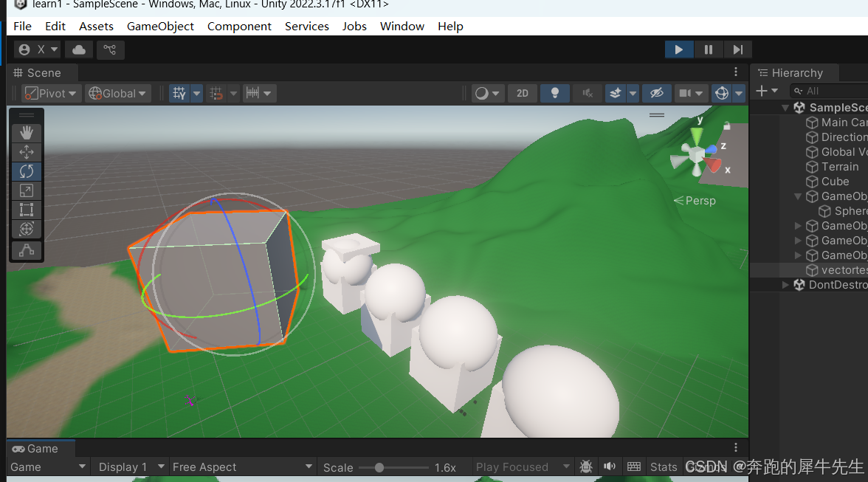This screenshot has height=482, width=868.
Task: Select the Move tool
Action: click(26, 152)
